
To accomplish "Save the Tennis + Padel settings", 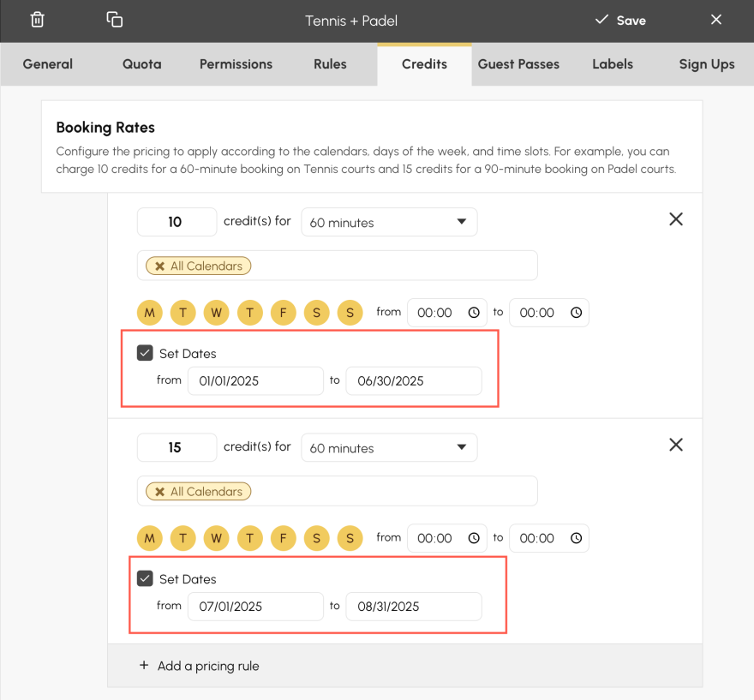I will tap(620, 21).
